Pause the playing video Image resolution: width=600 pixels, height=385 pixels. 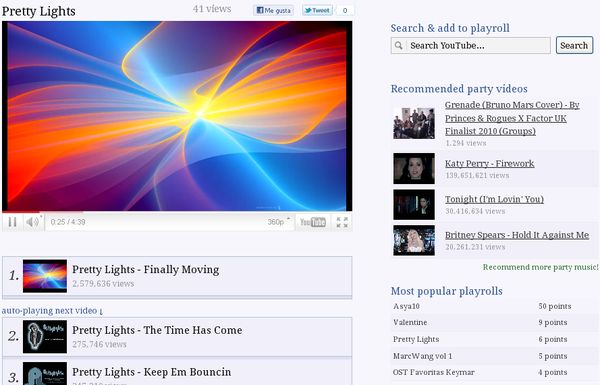coord(12,222)
